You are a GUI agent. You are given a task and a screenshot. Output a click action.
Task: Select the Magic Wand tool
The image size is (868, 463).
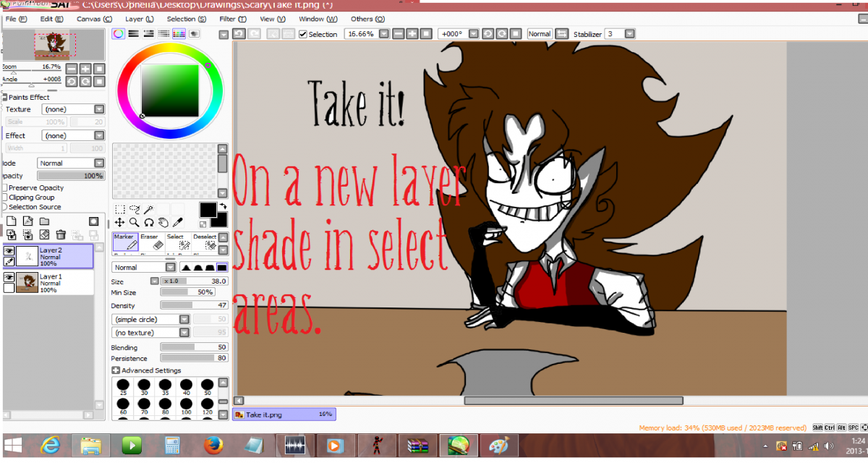pyautogui.click(x=148, y=209)
